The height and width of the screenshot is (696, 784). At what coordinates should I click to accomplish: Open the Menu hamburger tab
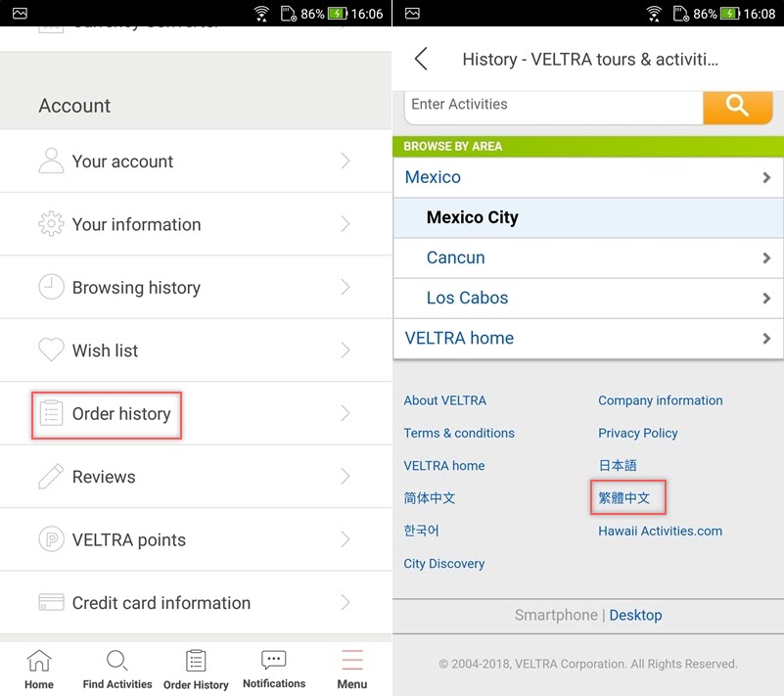click(352, 670)
